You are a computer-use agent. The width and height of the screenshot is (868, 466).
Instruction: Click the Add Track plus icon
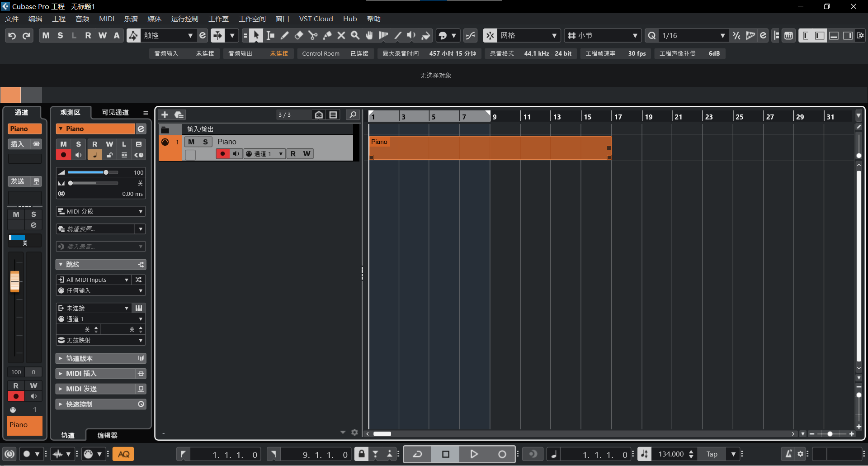point(165,115)
